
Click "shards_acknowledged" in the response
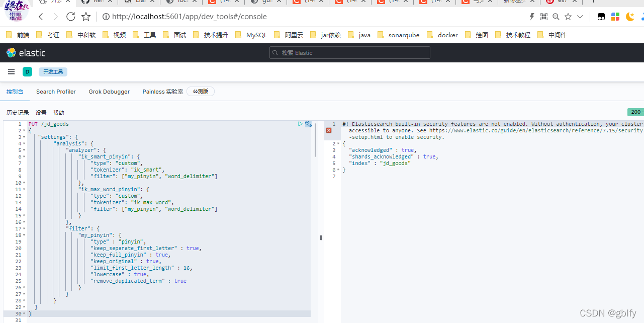pos(381,156)
